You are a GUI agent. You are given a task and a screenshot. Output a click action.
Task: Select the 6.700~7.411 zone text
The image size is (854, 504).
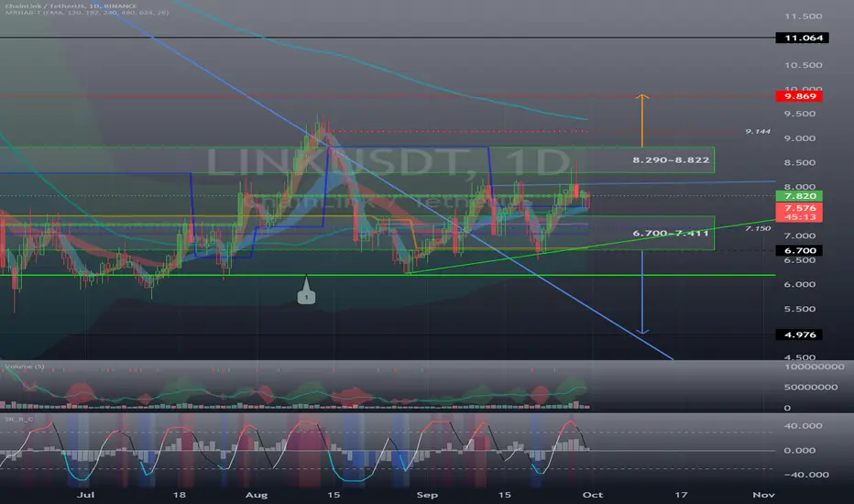click(x=671, y=233)
